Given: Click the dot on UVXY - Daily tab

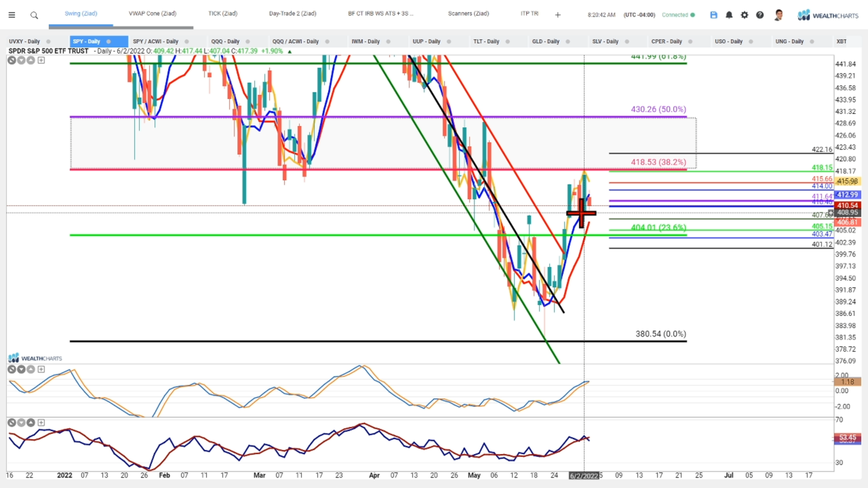Looking at the screenshot, I should tap(48, 42).
